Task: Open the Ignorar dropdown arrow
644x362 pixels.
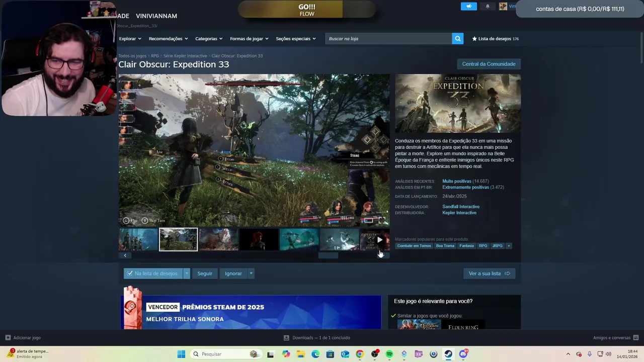Action: [x=251, y=274]
